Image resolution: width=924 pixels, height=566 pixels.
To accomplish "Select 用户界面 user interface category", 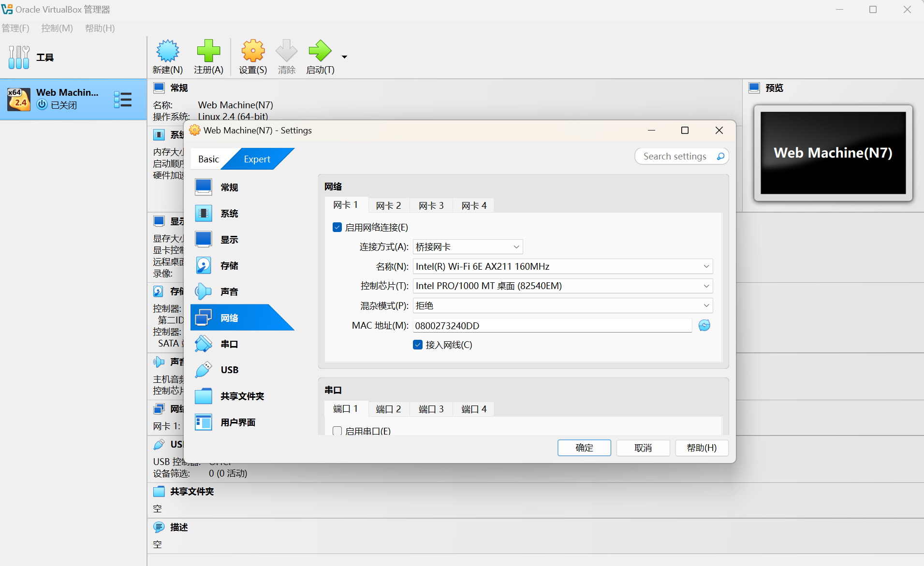I will pos(242,422).
